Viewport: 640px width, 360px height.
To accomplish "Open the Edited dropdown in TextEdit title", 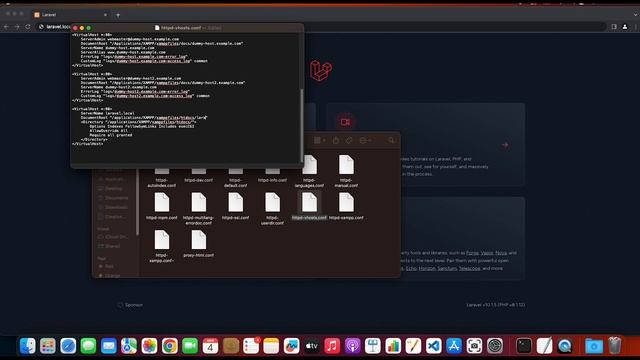I will [x=213, y=28].
